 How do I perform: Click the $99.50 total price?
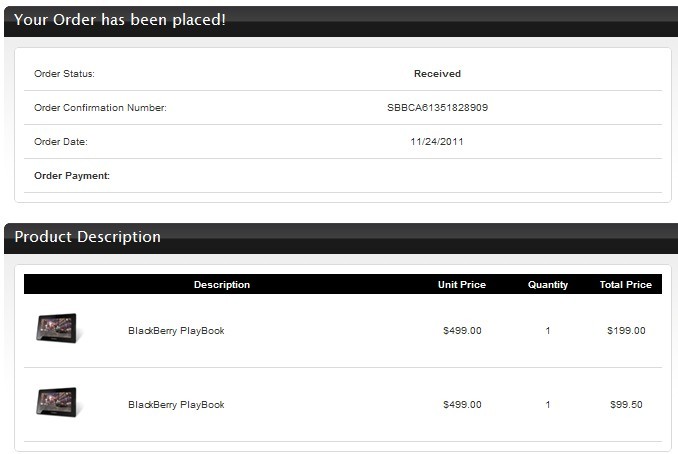626,405
